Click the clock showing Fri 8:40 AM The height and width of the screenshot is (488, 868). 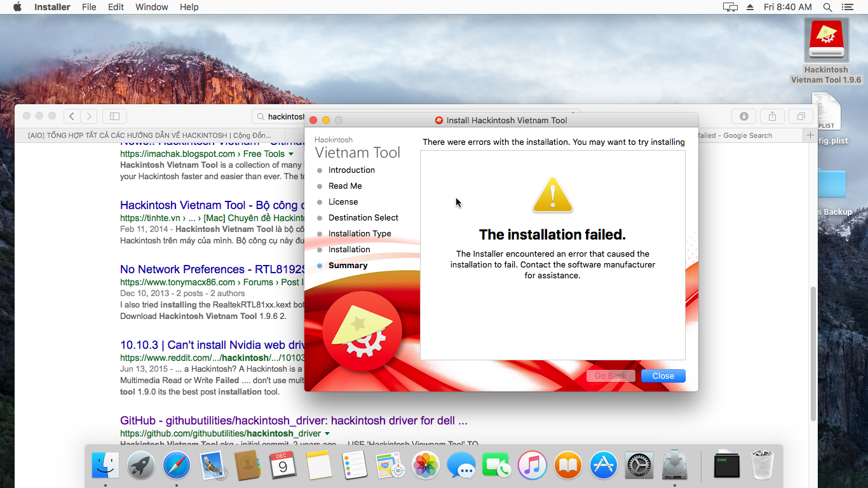click(x=788, y=7)
